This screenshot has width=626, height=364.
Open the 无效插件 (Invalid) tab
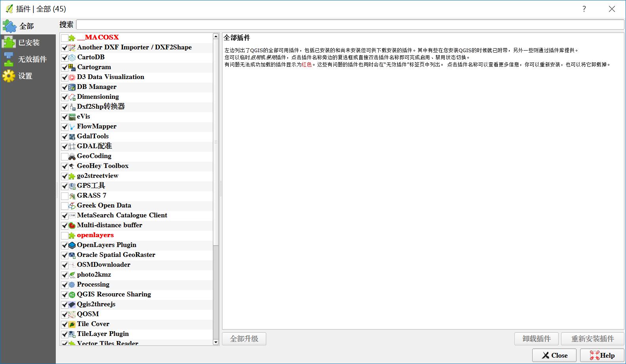click(x=28, y=59)
